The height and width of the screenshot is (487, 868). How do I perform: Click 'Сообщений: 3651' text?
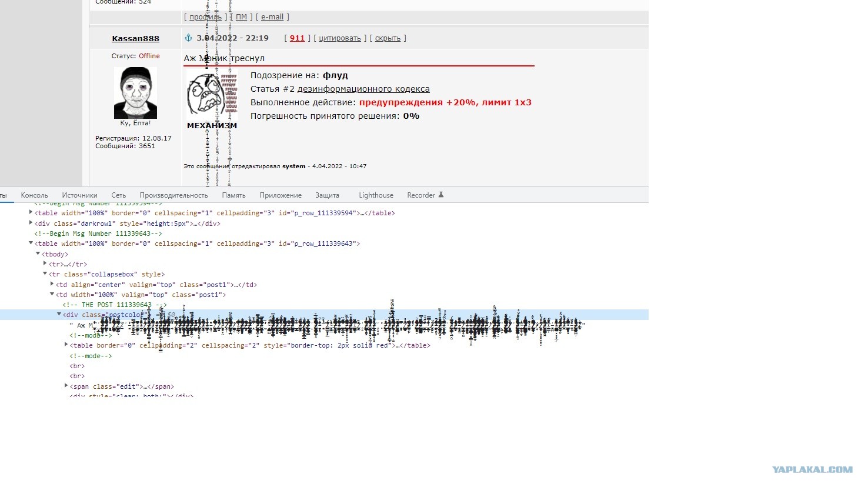click(125, 146)
